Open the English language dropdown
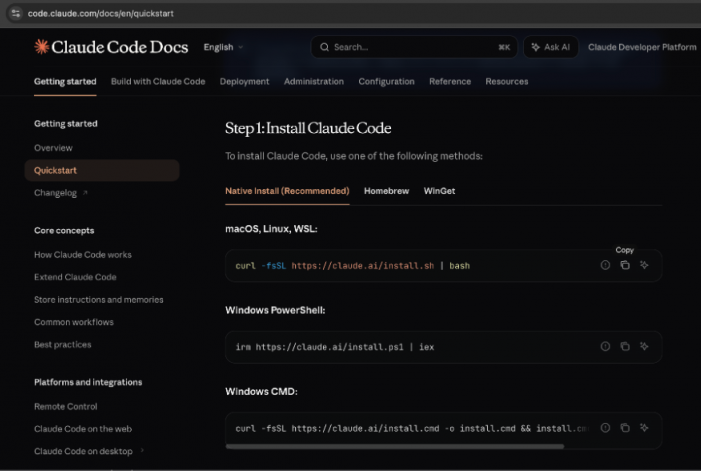Viewport: 701px width, 471px height. 223,47
